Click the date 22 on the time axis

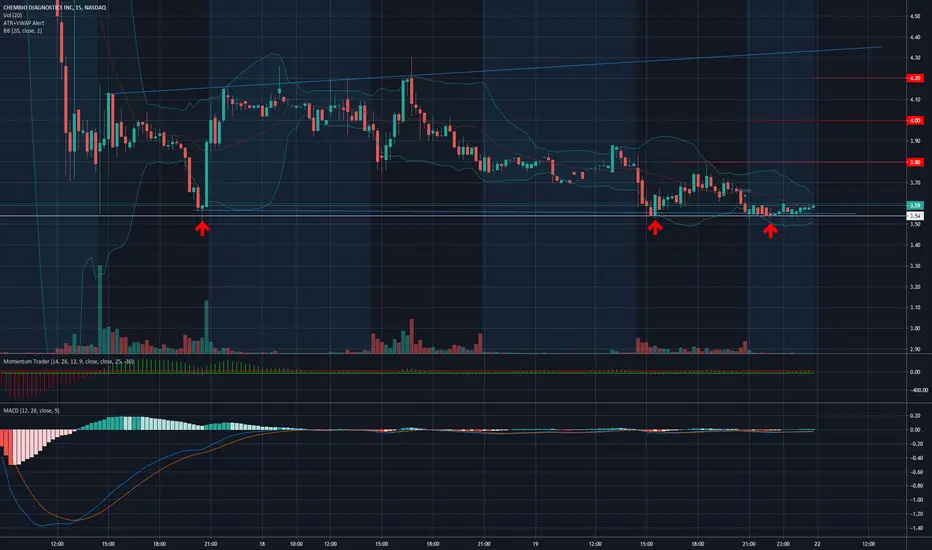point(817,543)
